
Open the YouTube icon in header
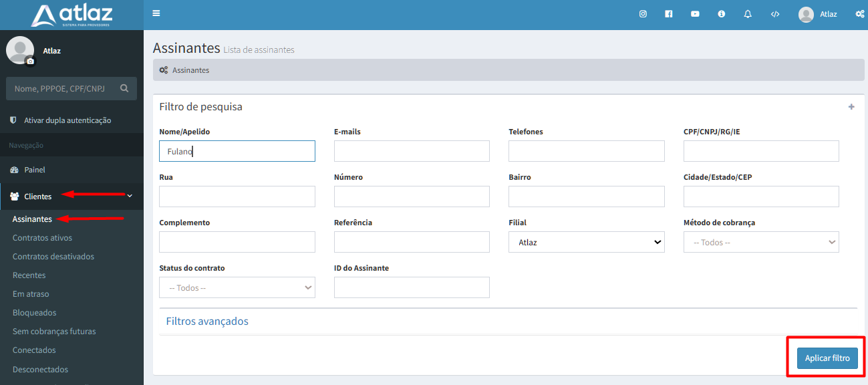click(695, 14)
